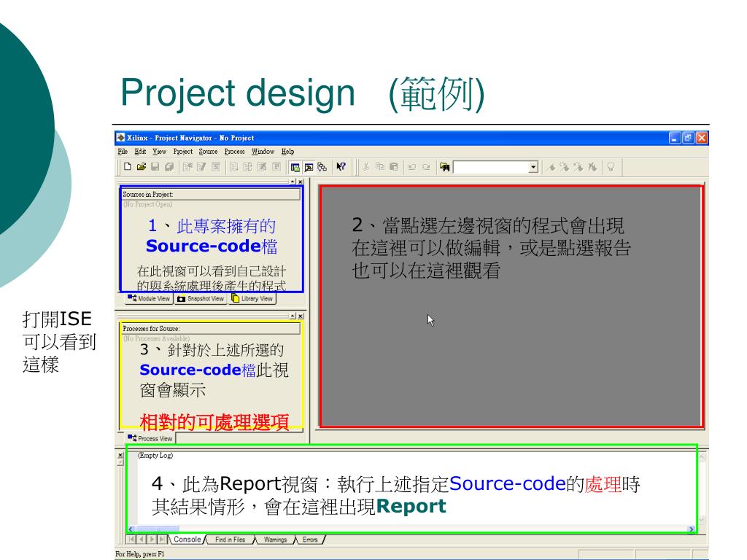Click the Open folder toolbar icon
747x560 pixels.
pyautogui.click(x=141, y=167)
